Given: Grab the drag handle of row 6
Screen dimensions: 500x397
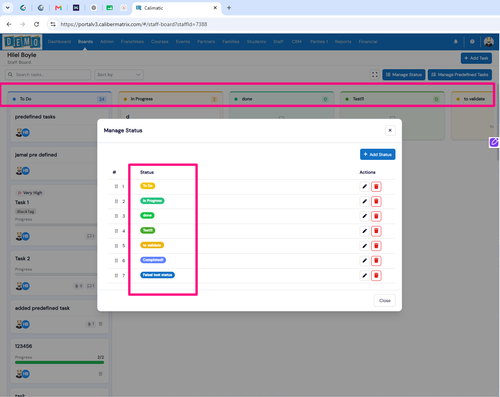Looking at the screenshot, I should (x=116, y=261).
